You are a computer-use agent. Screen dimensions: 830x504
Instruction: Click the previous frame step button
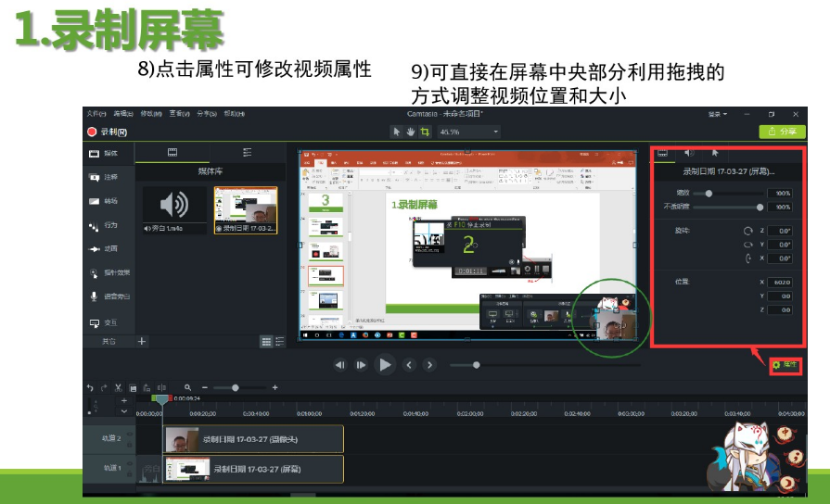tap(340, 365)
